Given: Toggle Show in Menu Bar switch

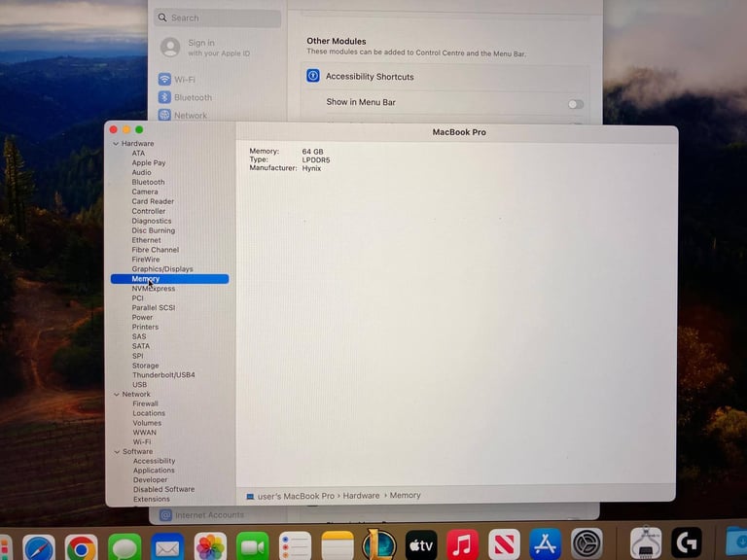Looking at the screenshot, I should point(576,104).
